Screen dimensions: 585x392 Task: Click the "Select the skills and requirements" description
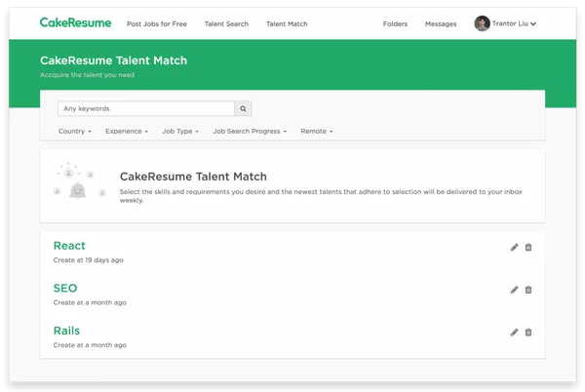pyautogui.click(x=321, y=196)
